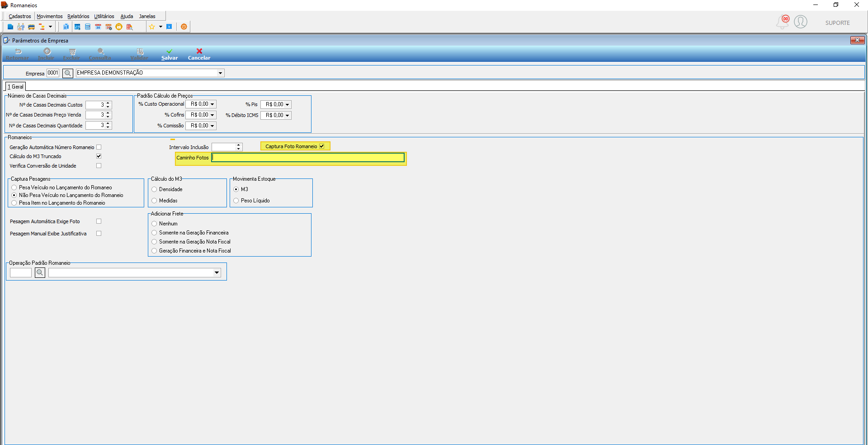Screen dimensions: 868x445
Task: Open the companies building icon in toolbar
Action: (10, 27)
